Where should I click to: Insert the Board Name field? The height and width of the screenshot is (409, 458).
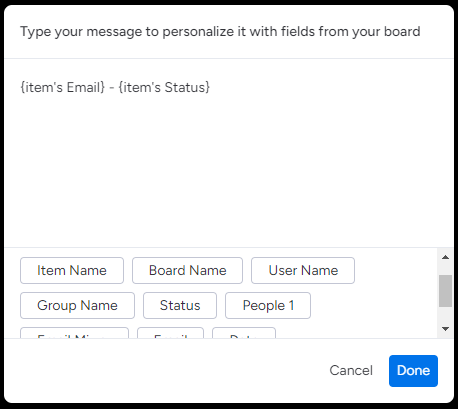click(187, 270)
